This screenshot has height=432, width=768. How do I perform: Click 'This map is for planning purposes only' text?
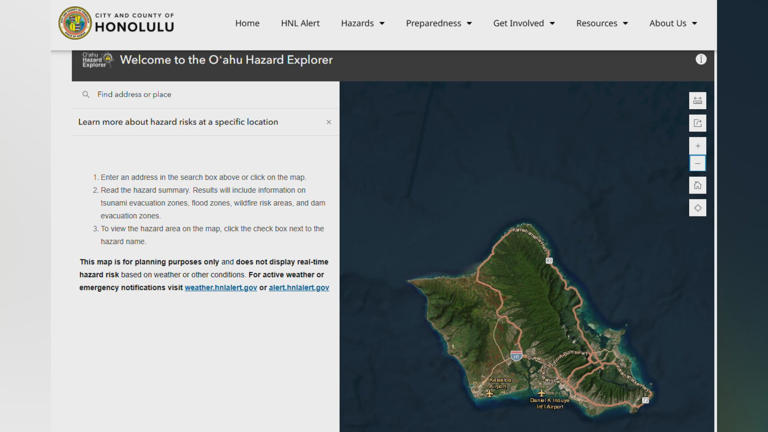coord(149,262)
